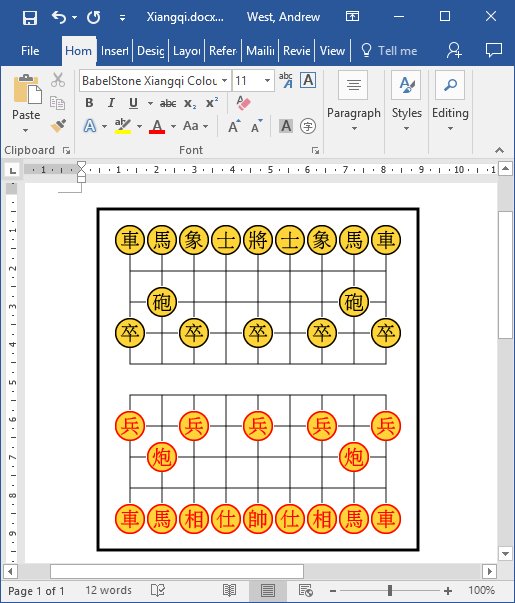This screenshot has height=603, width=515.
Task: Open the File menu tab
Action: [x=30, y=51]
